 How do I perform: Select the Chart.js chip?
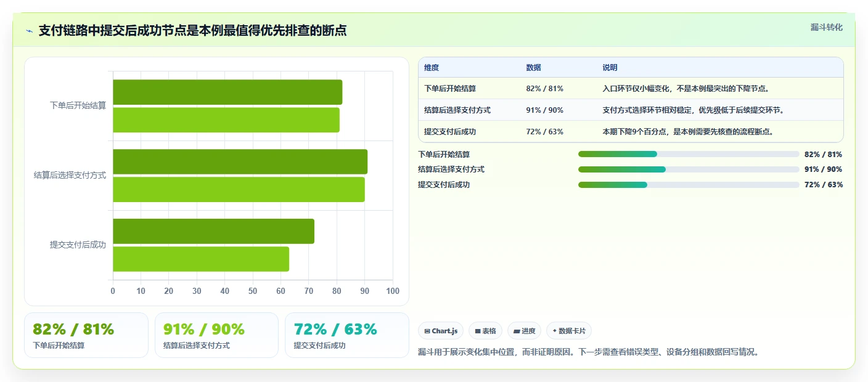coord(441,331)
